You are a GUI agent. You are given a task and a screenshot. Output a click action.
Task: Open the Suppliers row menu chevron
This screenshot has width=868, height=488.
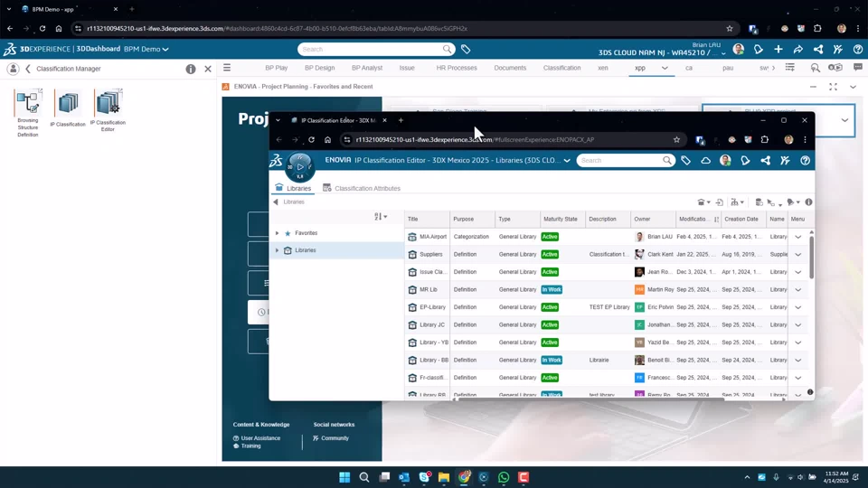point(797,255)
